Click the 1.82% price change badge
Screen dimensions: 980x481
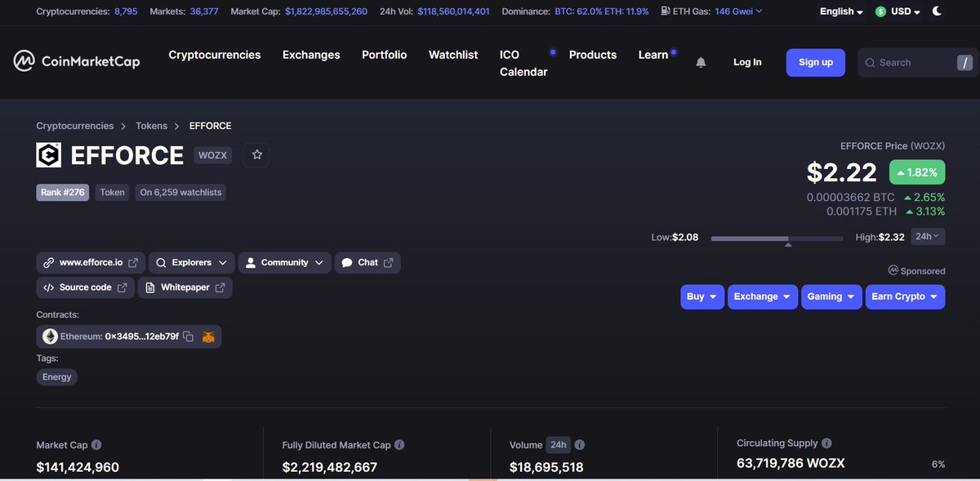tap(917, 172)
